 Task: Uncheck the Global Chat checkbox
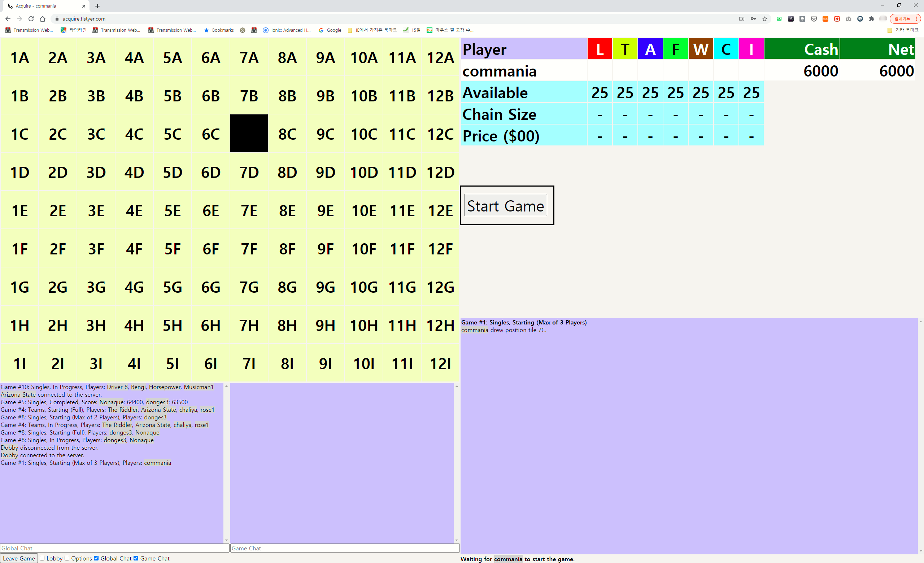point(96,558)
